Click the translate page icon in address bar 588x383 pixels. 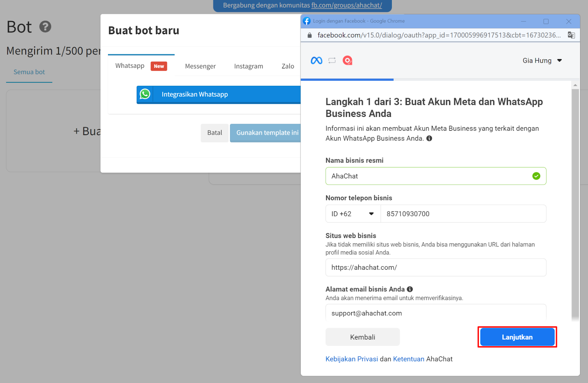571,35
